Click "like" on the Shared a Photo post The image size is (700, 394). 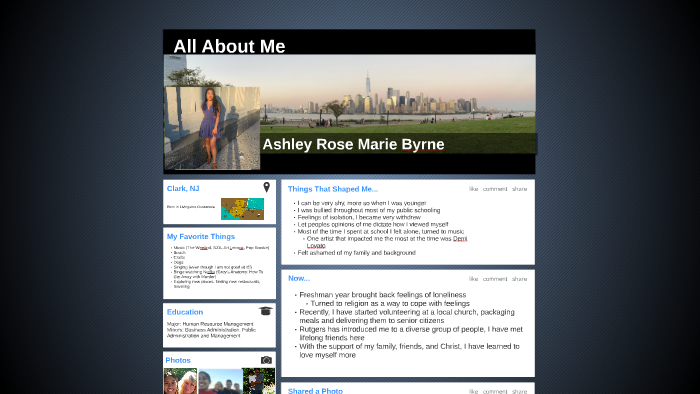474,391
